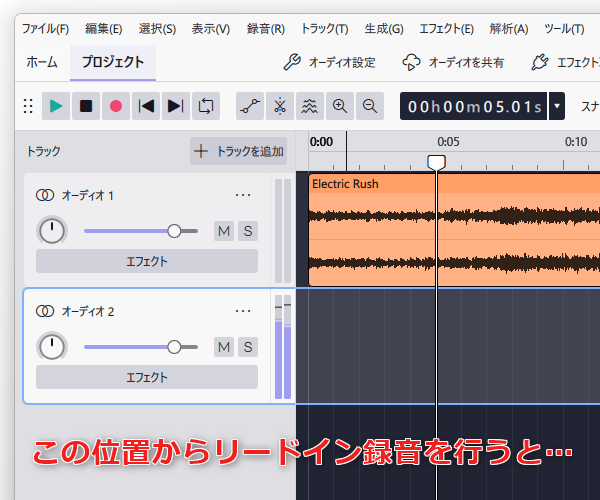The height and width of the screenshot is (500, 600).
Task: Open the ファイル(F) menu
Action: click(x=45, y=29)
